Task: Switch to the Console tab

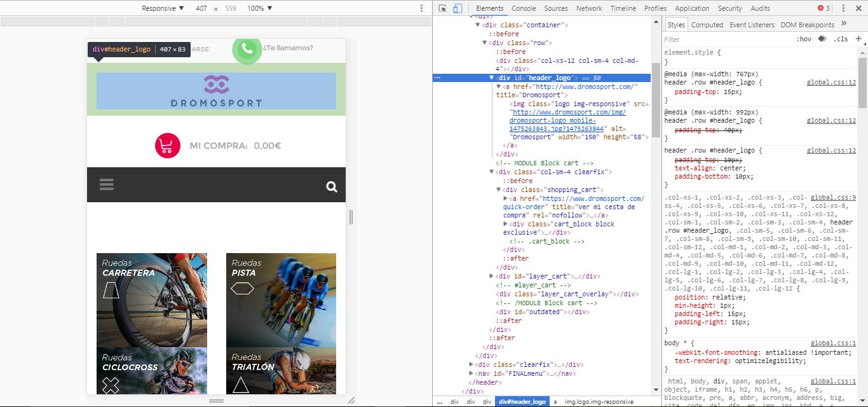Action: coord(524,8)
